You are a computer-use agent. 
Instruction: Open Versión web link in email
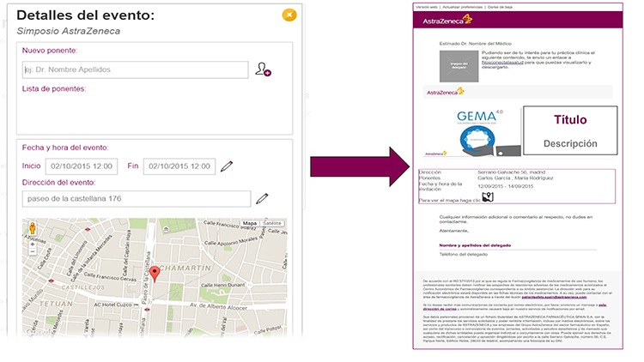tap(427, 7)
